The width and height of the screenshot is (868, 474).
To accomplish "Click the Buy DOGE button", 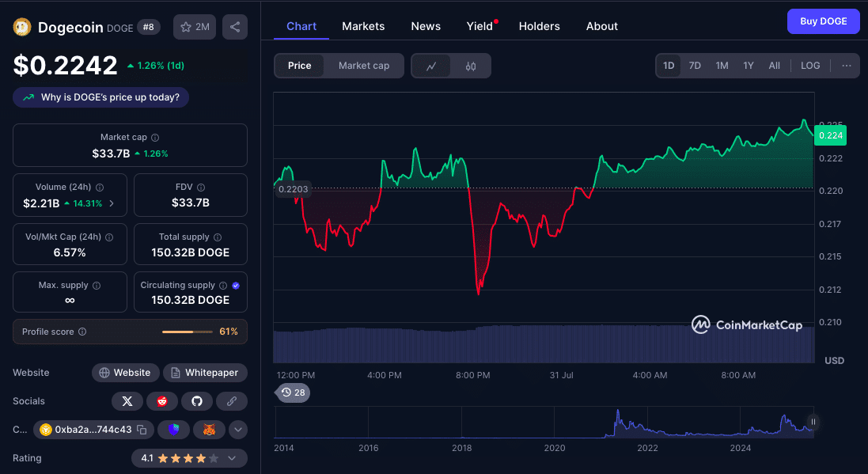I will click(823, 21).
